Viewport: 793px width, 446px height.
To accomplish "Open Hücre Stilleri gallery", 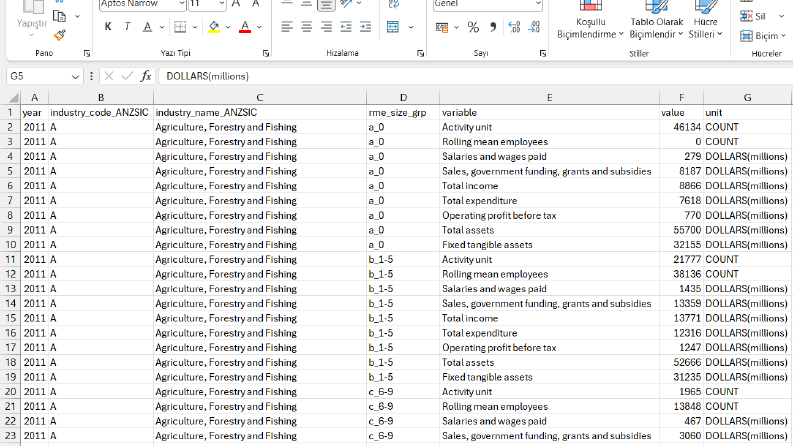I will point(706,20).
